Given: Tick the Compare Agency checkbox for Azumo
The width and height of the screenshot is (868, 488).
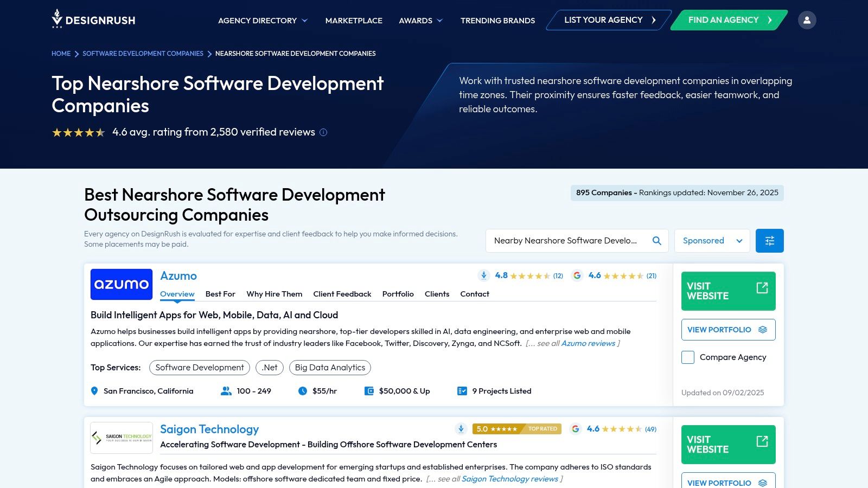Looking at the screenshot, I should (x=688, y=357).
